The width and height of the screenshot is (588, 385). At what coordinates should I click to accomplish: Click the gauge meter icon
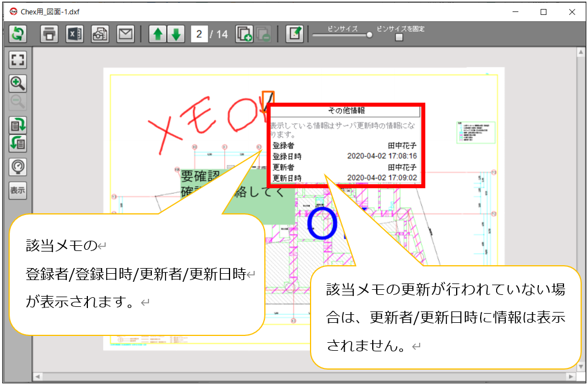[x=18, y=167]
